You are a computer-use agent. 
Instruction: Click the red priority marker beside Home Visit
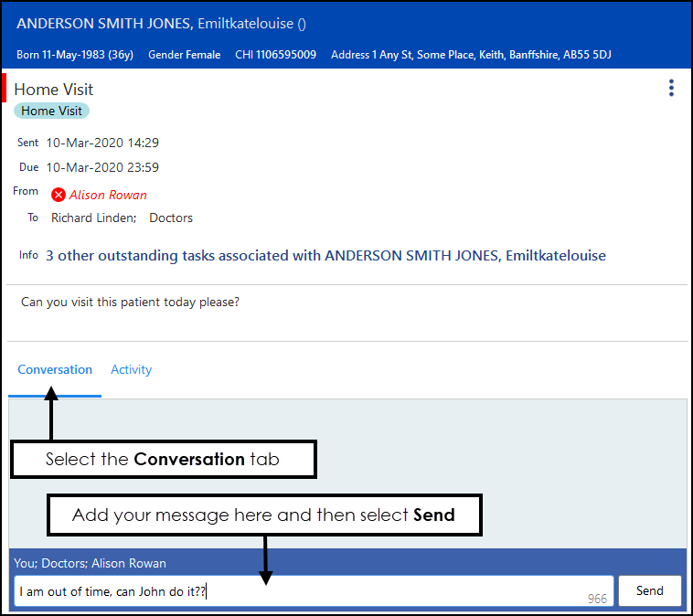[5, 88]
